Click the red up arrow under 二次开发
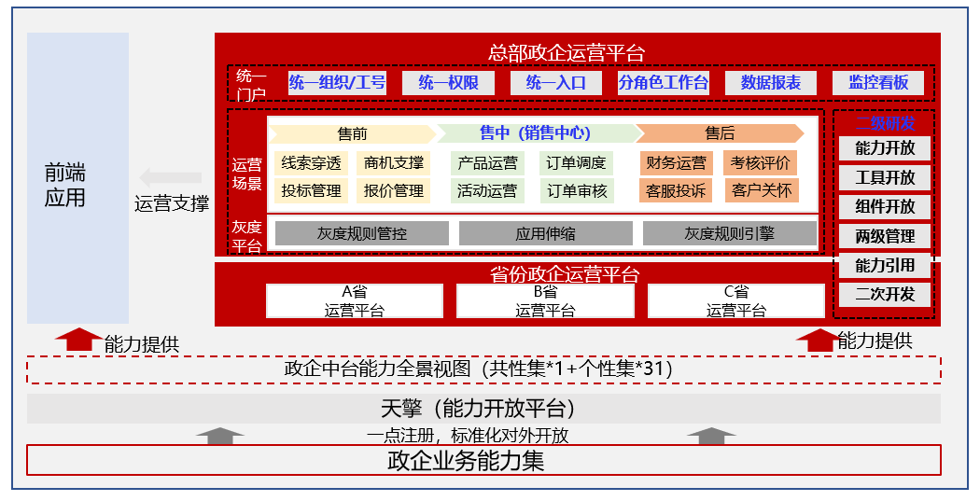Viewport: 980px width, 501px height. coord(819,340)
